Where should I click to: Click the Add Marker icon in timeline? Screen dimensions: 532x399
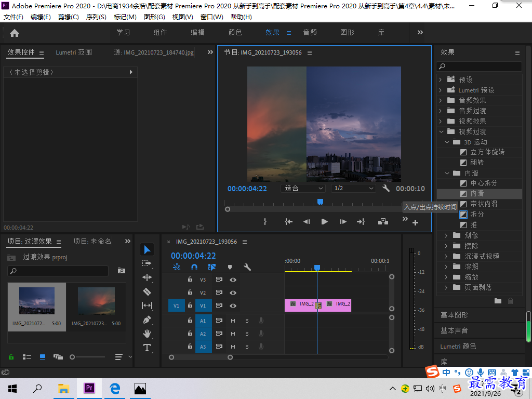[230, 268]
